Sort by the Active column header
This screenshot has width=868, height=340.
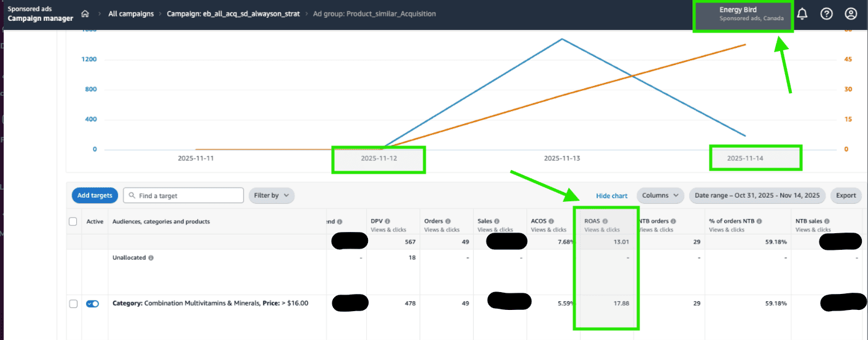(x=95, y=222)
